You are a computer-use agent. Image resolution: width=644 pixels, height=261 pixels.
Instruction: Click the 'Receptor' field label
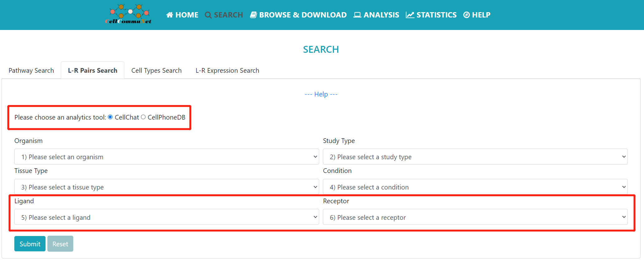pos(336,201)
